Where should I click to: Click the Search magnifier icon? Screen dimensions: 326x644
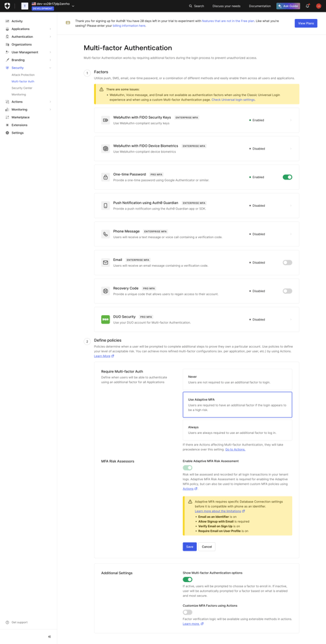pos(190,6)
